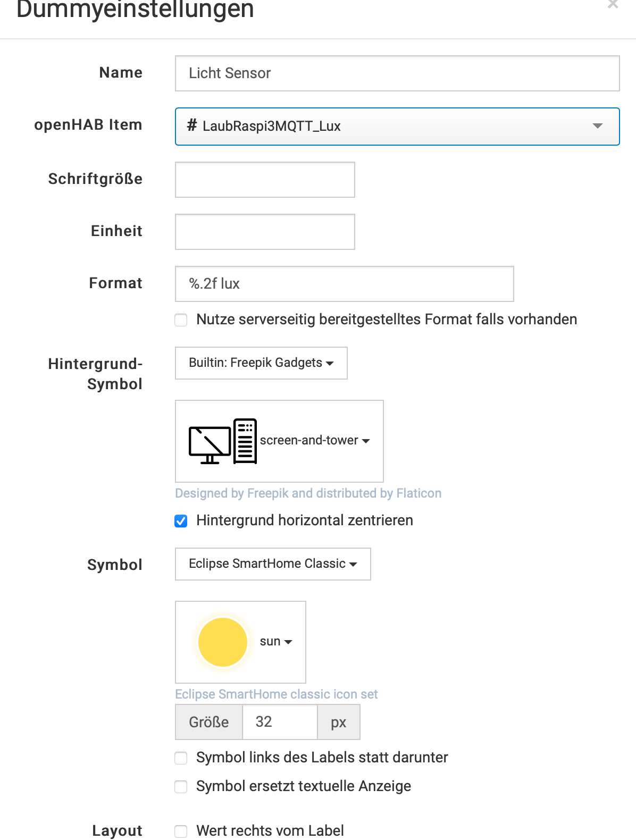Viewport: 636px width, 840px height.
Task: Click the hash icon before LaubRaspi3MQTT_Lux
Action: coord(192,126)
